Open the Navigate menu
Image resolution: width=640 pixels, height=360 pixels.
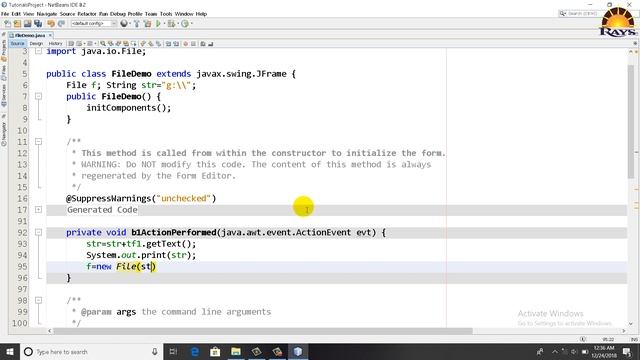click(47, 14)
